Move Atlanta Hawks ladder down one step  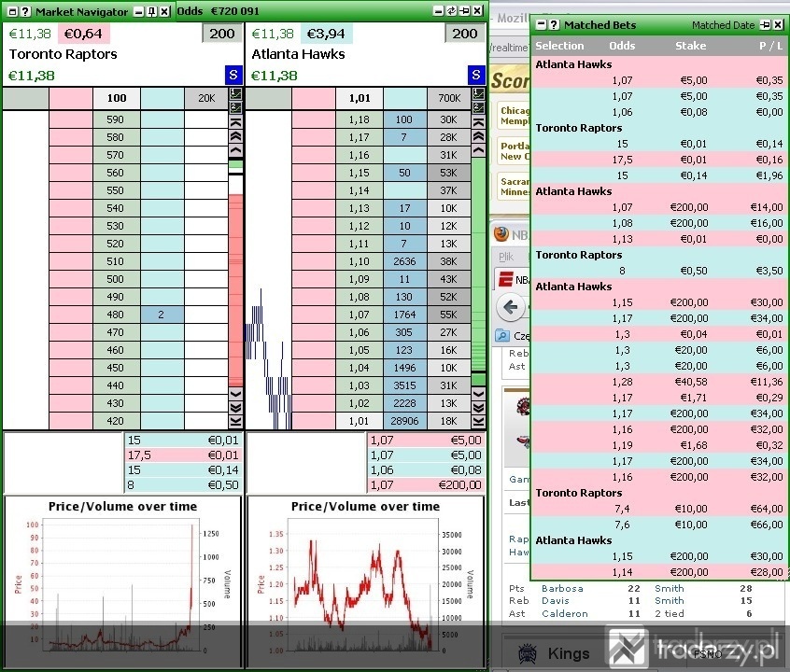tap(479, 394)
